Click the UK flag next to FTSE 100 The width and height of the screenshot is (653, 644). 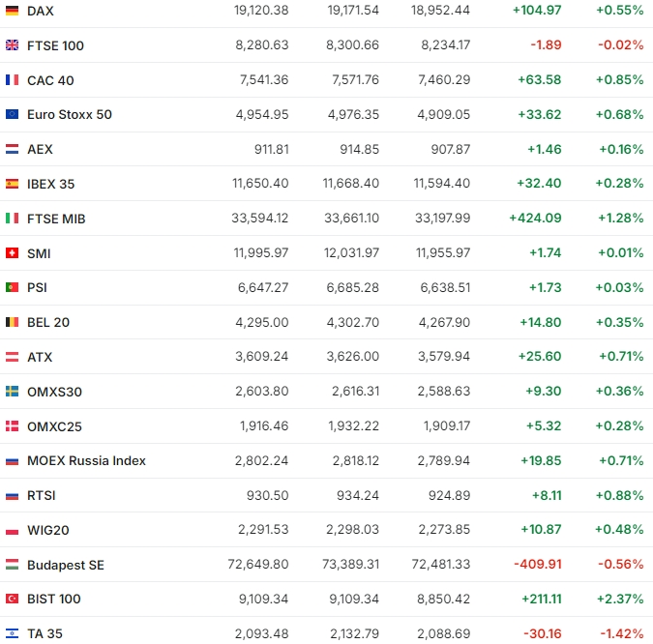point(12,45)
